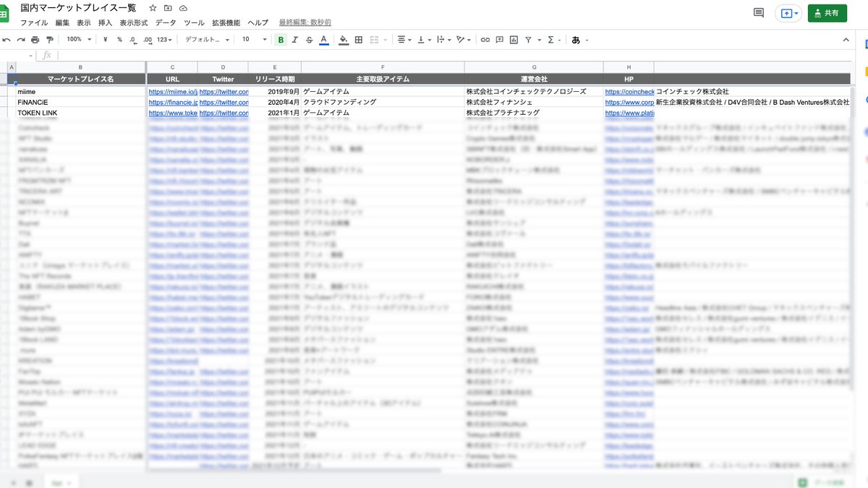868x488 pixels.
Task: Open the fill color paint bucket
Action: click(x=344, y=40)
